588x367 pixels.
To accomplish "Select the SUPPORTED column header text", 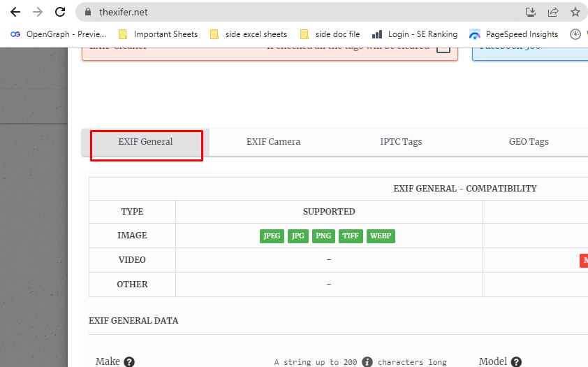I will point(329,212).
